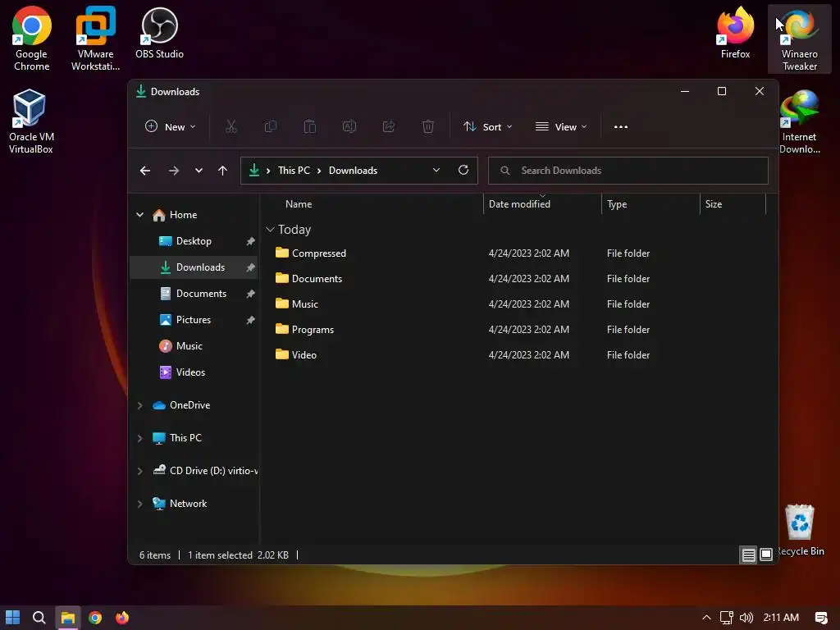Select Firefox desktop icon
840x630 pixels.
tap(736, 33)
